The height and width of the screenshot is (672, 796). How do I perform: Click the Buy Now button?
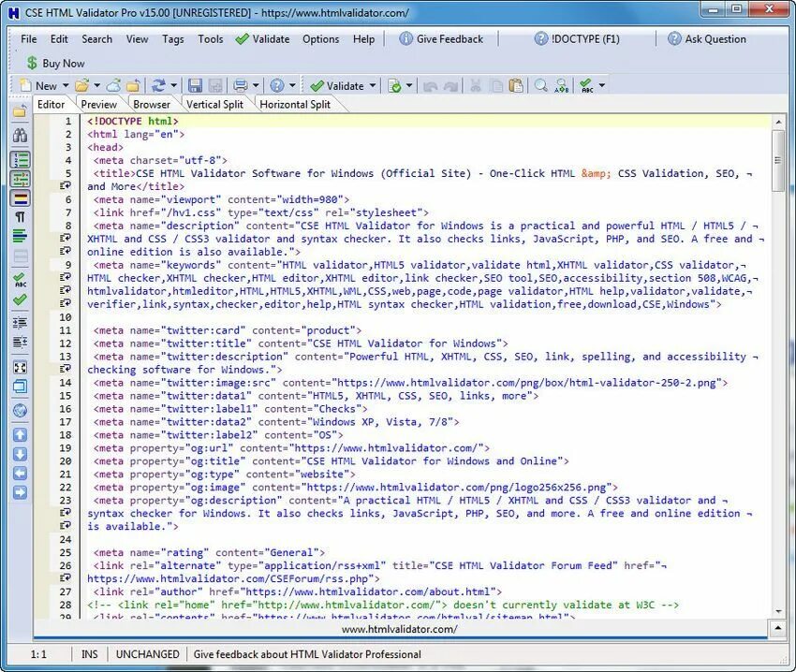55,64
